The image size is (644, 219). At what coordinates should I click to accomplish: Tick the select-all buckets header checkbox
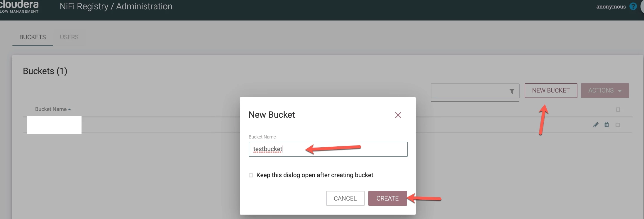618,109
